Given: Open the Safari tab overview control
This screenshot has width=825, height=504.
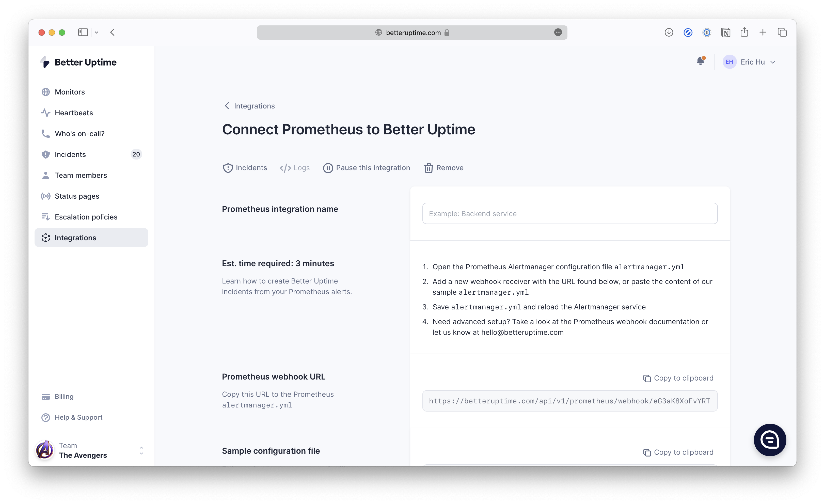Looking at the screenshot, I should [x=782, y=32].
